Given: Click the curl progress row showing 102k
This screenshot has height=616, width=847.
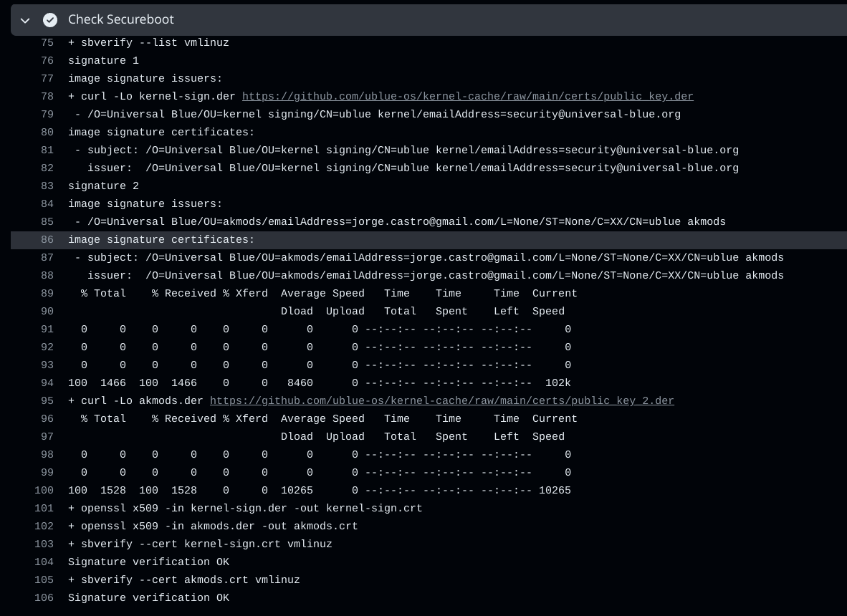Looking at the screenshot, I should click(320, 382).
